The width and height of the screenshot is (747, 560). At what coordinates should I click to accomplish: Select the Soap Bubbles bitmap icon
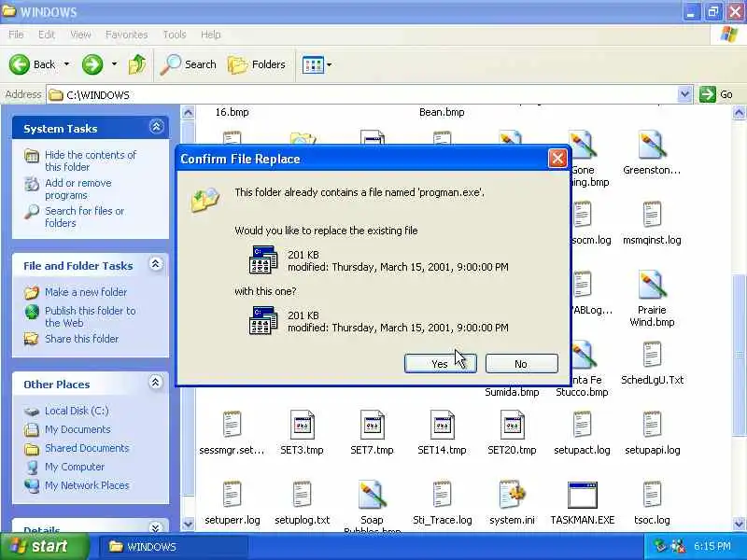(x=372, y=495)
